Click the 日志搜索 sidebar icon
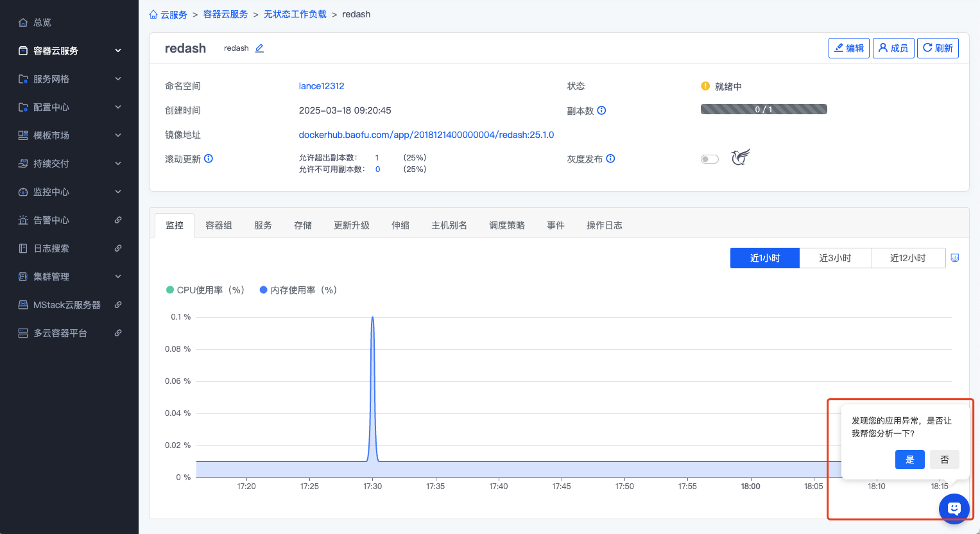The image size is (980, 534). click(x=23, y=248)
